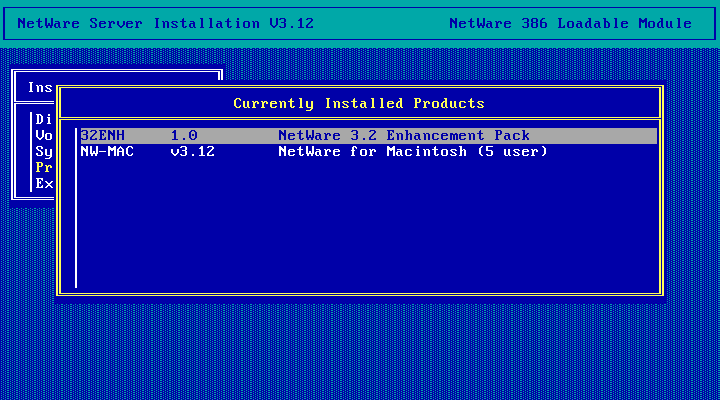Click version v3.12 of NW-MAC
This screenshot has width=720, height=400.
pos(192,152)
